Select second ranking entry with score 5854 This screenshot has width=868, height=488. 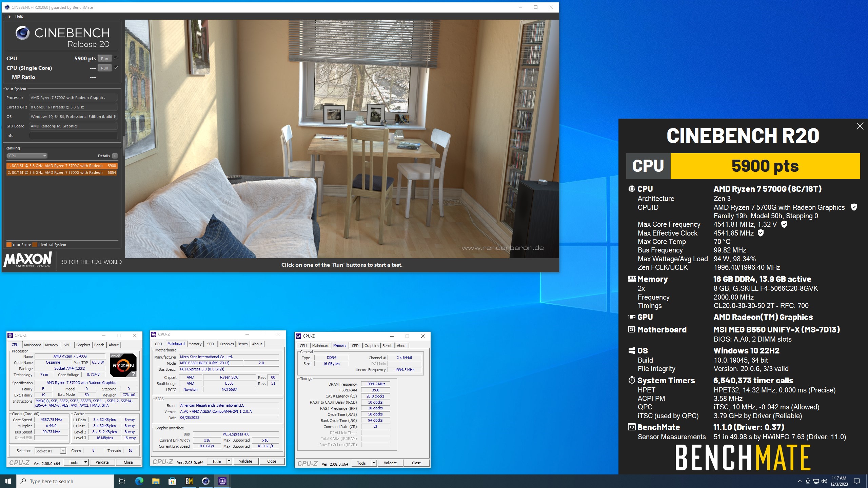[62, 172]
